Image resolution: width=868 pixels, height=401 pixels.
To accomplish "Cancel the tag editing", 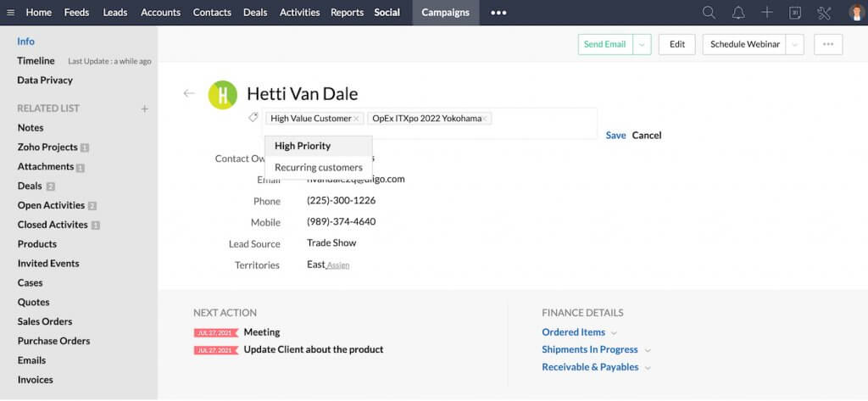I will point(647,135).
